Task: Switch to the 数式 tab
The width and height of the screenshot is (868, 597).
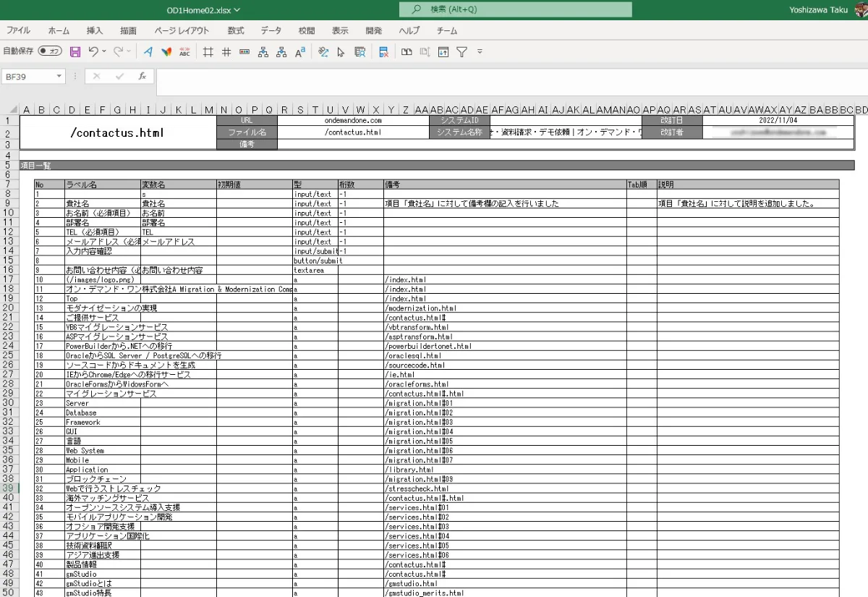Action: pyautogui.click(x=236, y=30)
